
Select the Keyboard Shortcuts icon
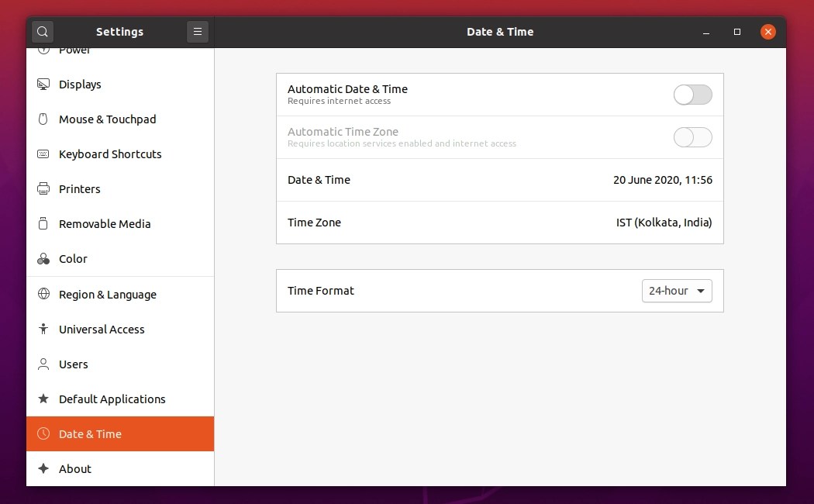(42, 154)
